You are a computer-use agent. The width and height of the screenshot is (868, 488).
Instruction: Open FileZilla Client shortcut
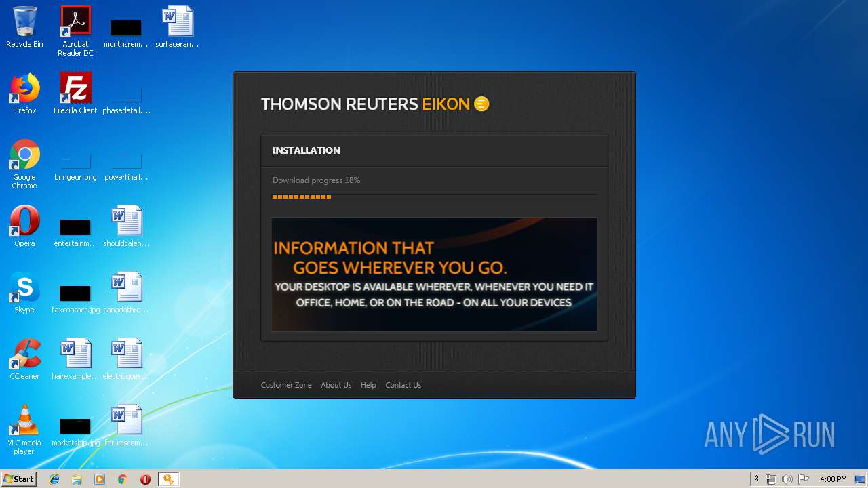coord(75,94)
